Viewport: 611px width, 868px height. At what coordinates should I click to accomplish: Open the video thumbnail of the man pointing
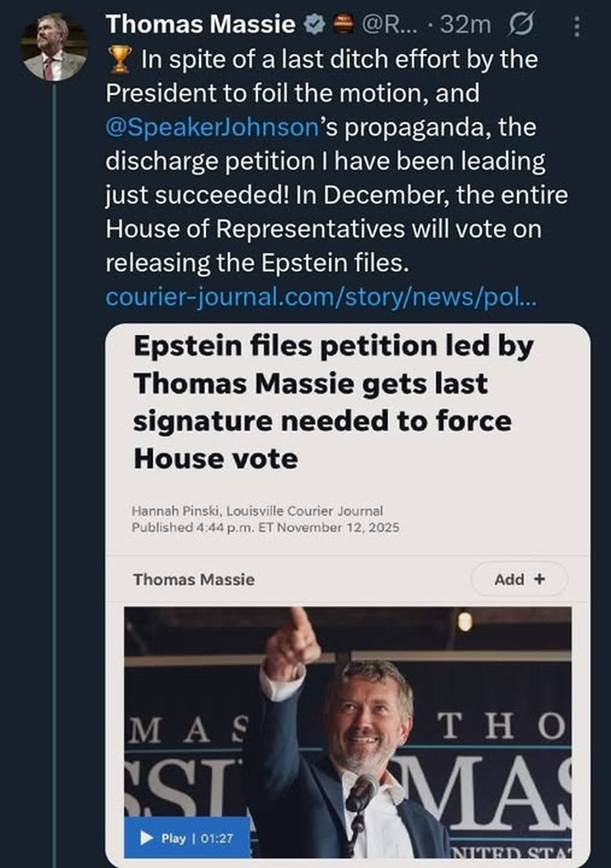[x=347, y=729]
